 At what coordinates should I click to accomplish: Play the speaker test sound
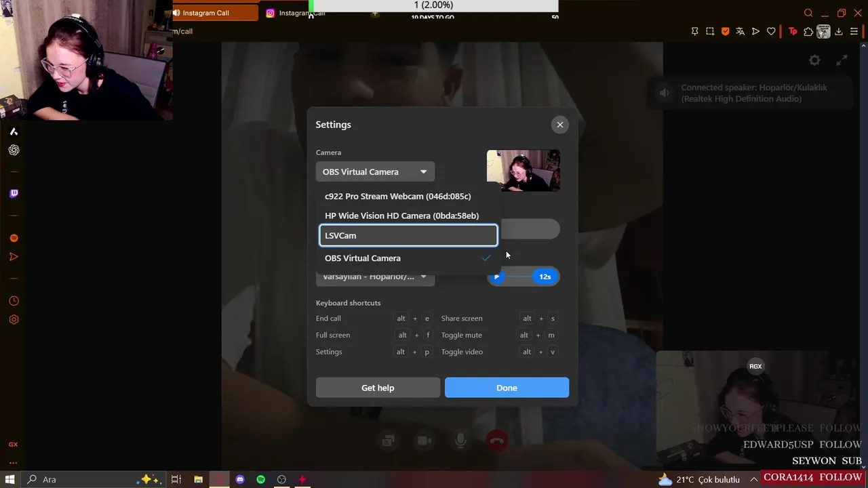coord(496,277)
